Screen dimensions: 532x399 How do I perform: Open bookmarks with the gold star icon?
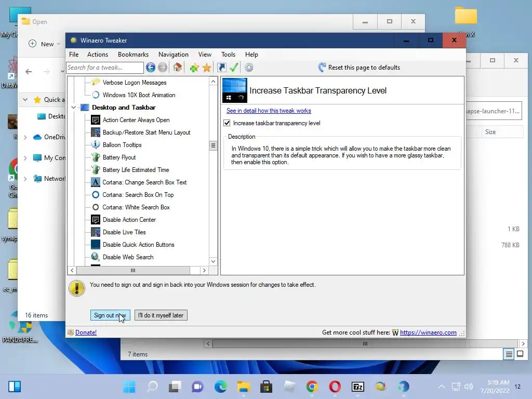(x=207, y=68)
